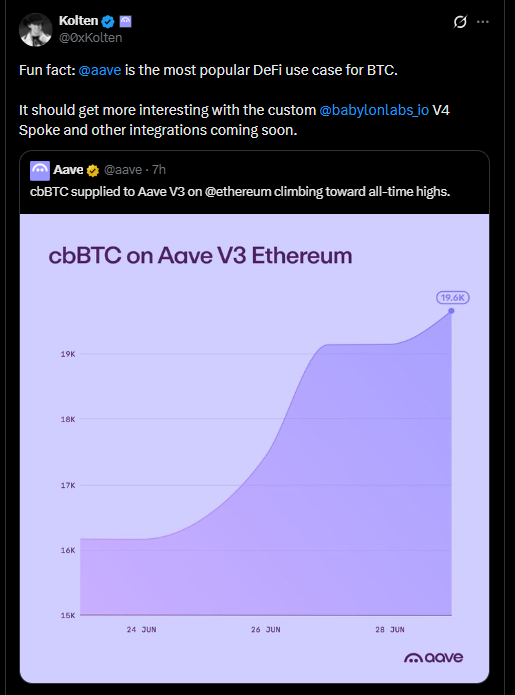Click the Aave affiliate badge beside Kolten
The height and width of the screenshot is (695, 515).
pos(125,21)
